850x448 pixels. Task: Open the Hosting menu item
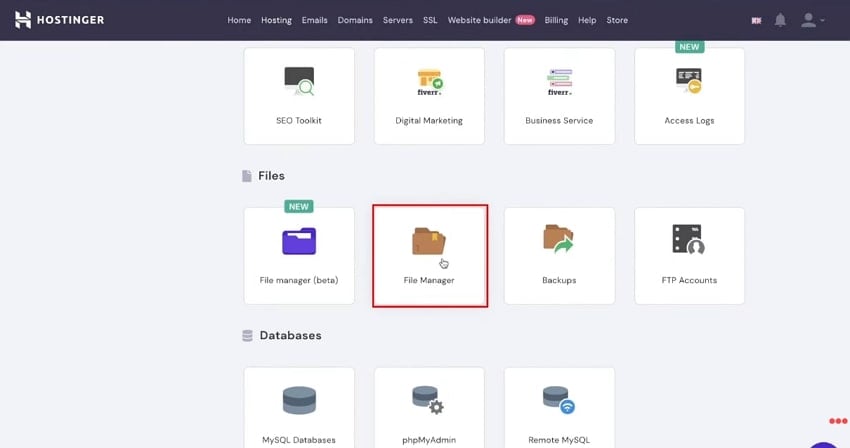click(276, 20)
